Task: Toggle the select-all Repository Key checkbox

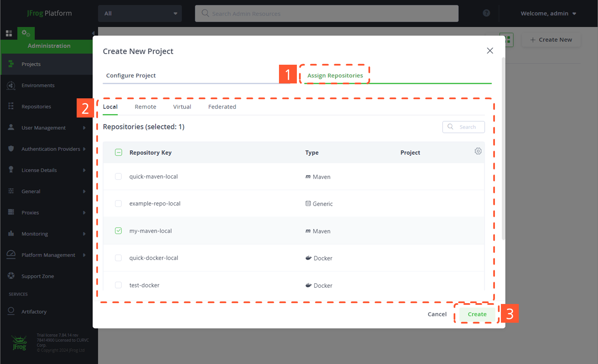Action: pyautogui.click(x=118, y=152)
